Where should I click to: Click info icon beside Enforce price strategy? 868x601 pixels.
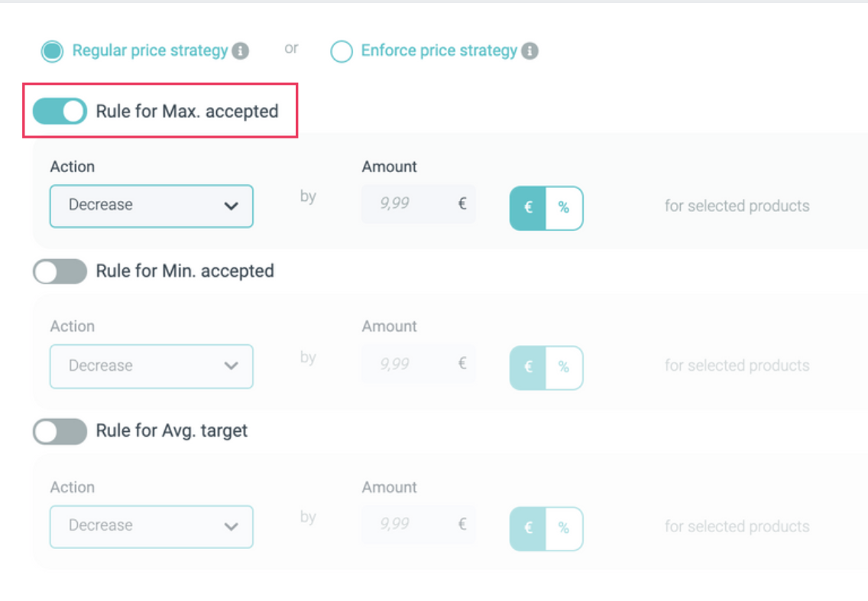(x=530, y=51)
